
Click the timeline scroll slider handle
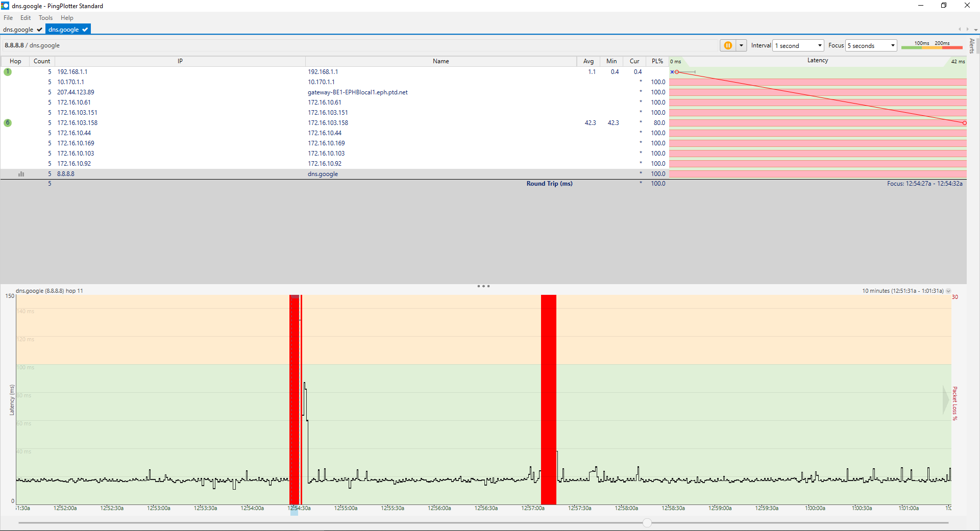click(x=647, y=523)
